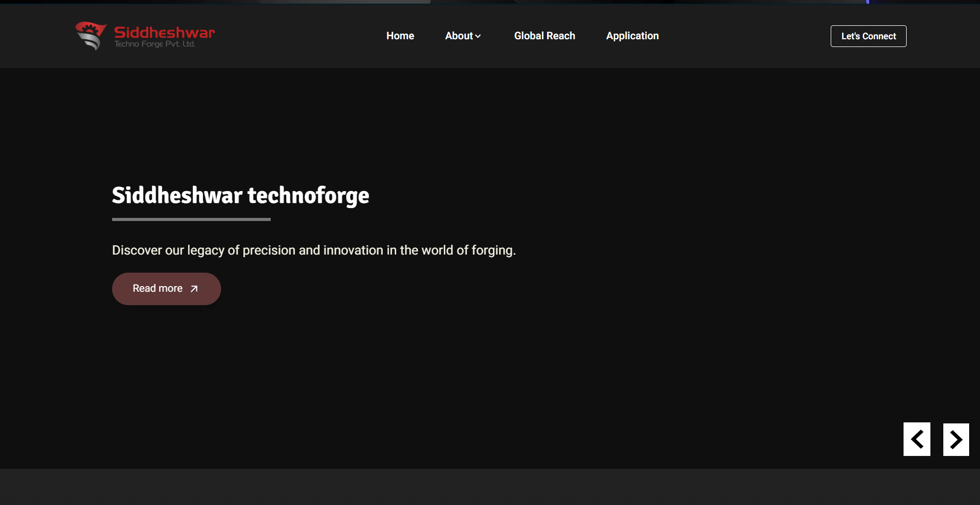The image size is (980, 505).
Task: Go to previous slide arrow
Action: (916, 439)
